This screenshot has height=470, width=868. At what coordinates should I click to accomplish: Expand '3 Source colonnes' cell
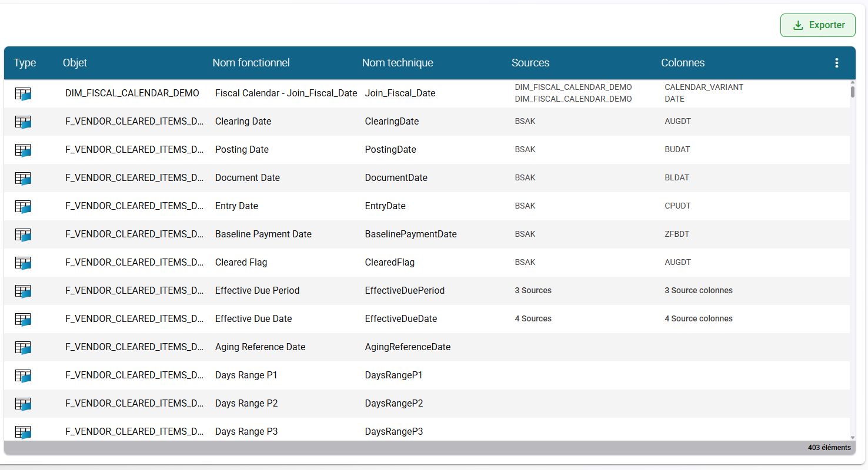[x=699, y=290]
